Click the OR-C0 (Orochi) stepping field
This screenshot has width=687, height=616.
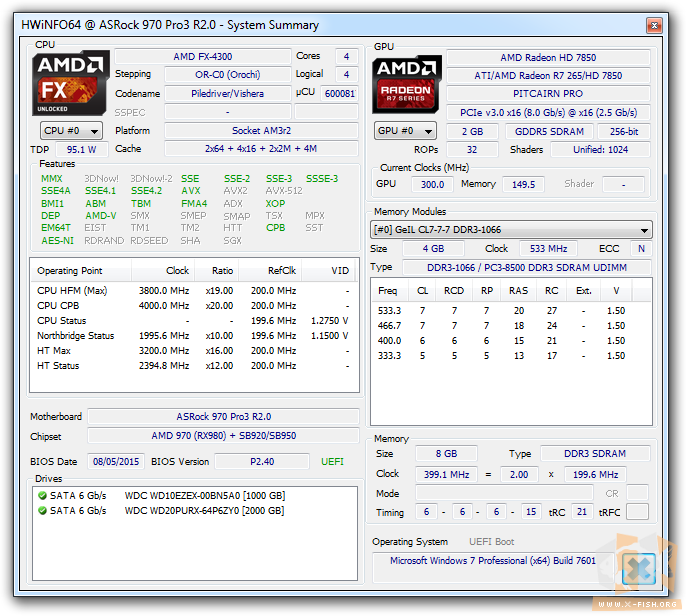tap(227, 74)
